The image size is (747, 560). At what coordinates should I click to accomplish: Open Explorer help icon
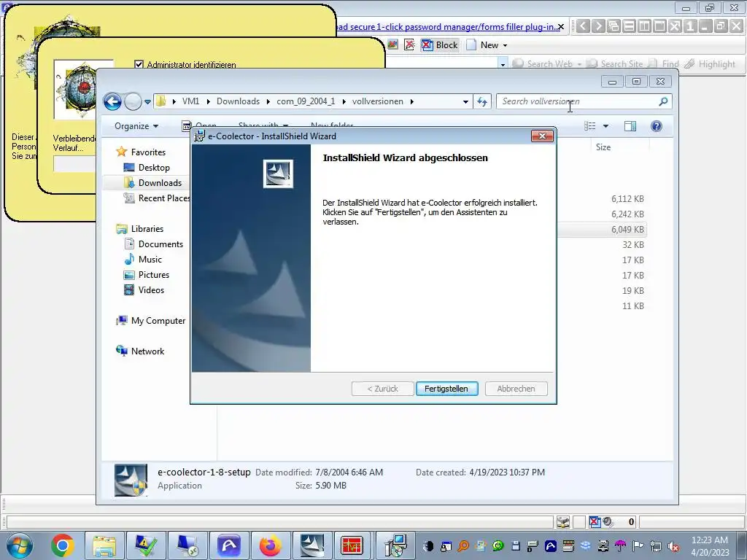(x=656, y=126)
